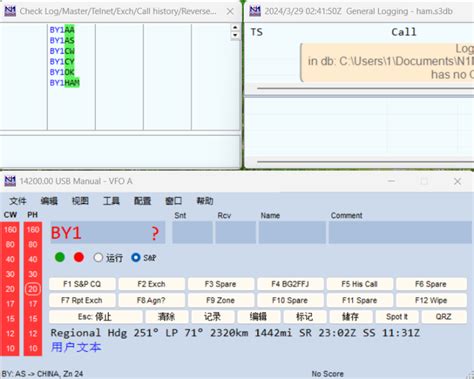The image size is (474, 379).
Task: Click callsign BY1AS in Check window
Action: 62,40
